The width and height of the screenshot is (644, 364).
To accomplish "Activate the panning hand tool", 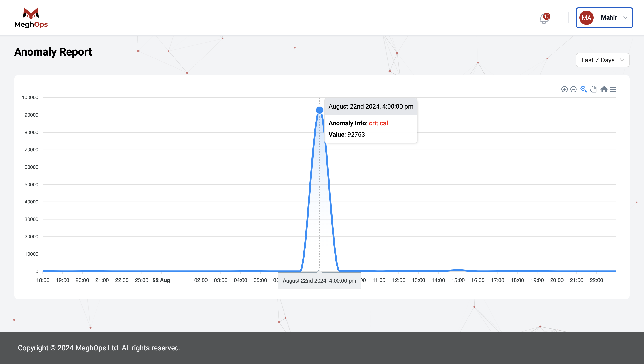I will 593,89.
